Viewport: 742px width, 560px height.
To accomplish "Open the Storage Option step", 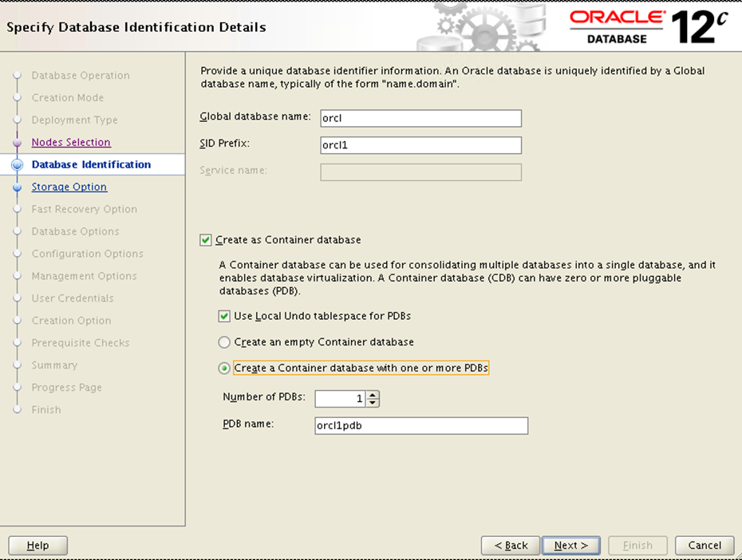I will pyautogui.click(x=69, y=187).
